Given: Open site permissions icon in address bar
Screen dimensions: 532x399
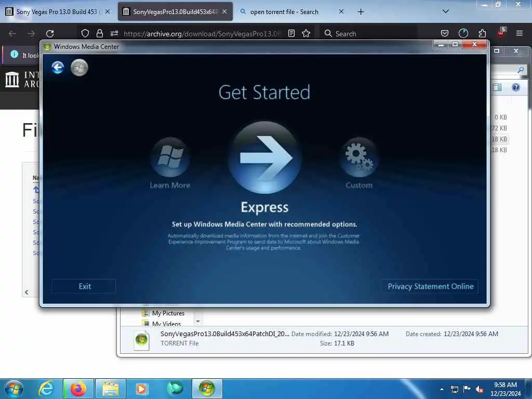Looking at the screenshot, I should coord(114,33).
